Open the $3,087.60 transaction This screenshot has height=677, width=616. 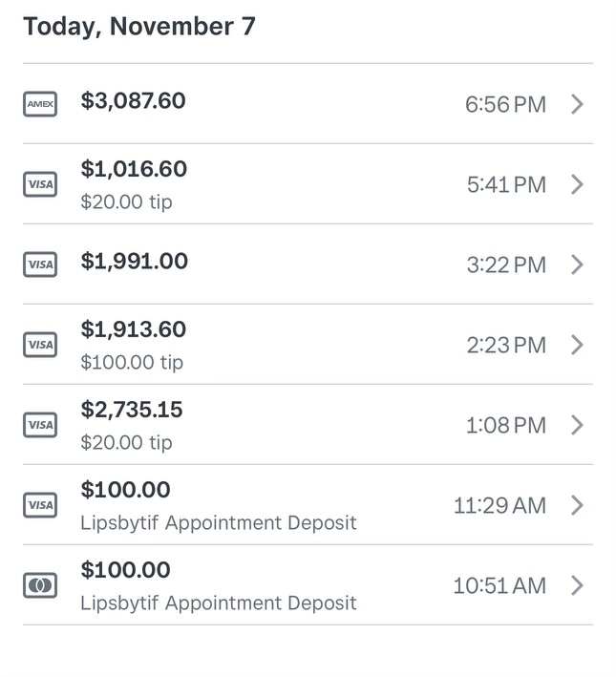point(133,100)
